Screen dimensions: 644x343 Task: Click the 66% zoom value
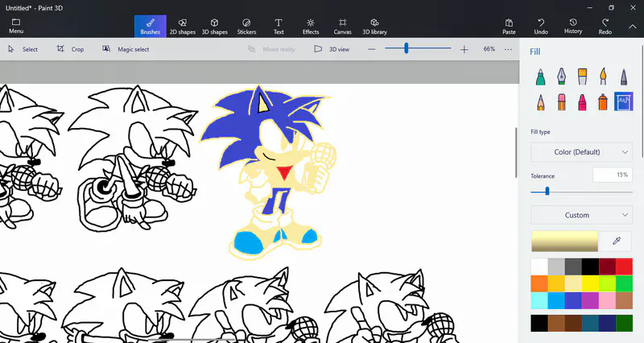[x=489, y=49]
